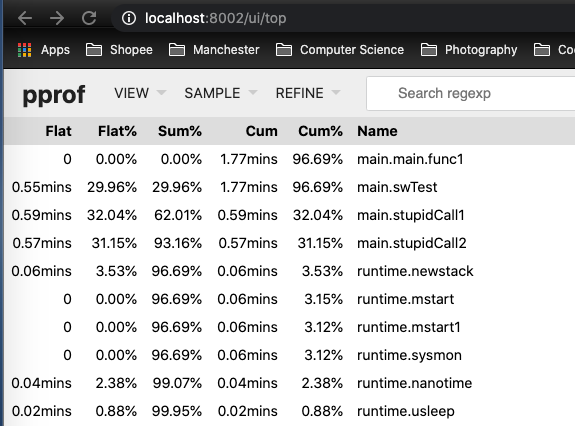
Task: Click the localhost:8002/ui/top address bar
Action: (x=215, y=18)
